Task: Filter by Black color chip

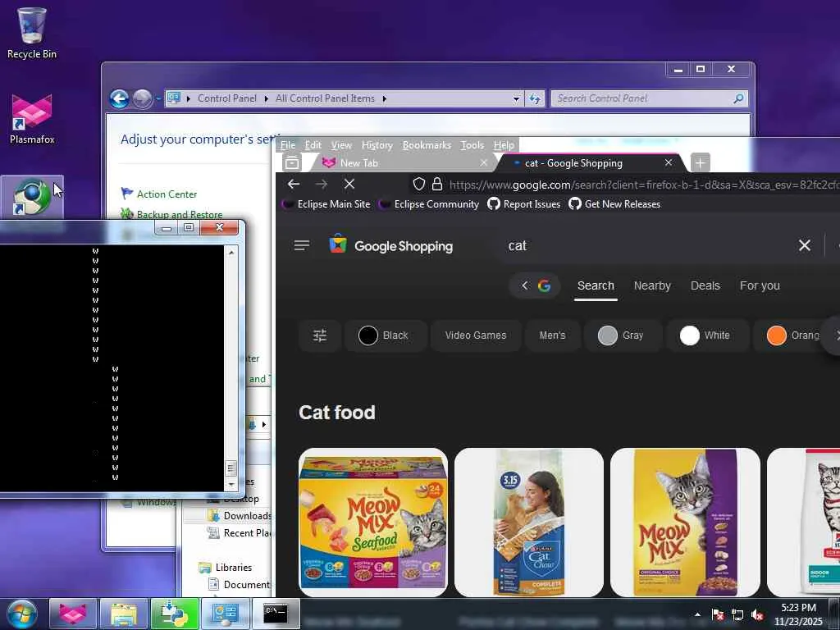Action: click(x=386, y=336)
